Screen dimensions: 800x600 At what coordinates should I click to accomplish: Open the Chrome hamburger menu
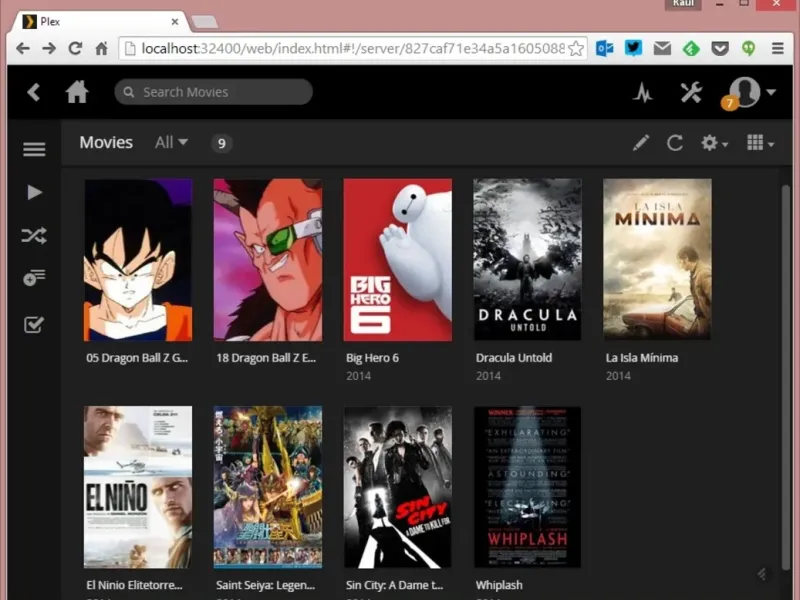pos(778,48)
